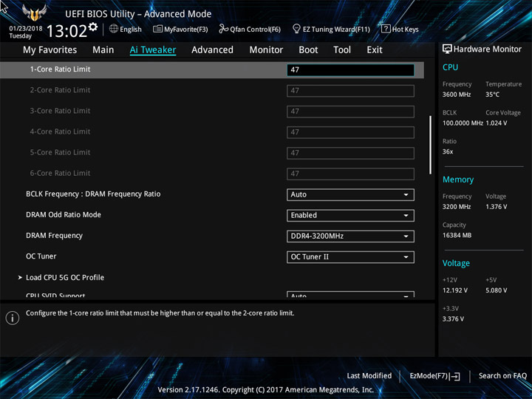
Task: Open OC Tuner II dropdown
Action: pos(350,257)
